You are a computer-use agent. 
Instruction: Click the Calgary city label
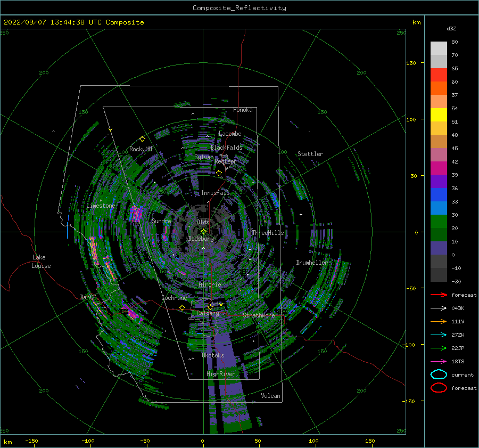[208, 313]
